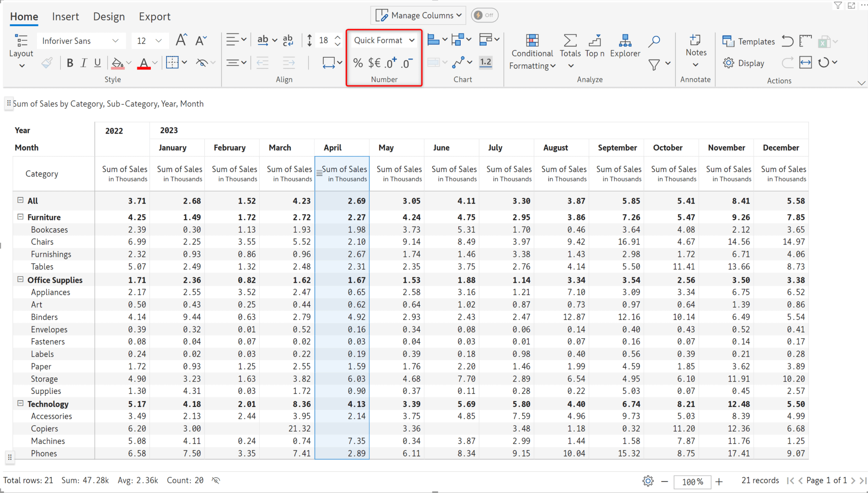This screenshot has width=868, height=493.
Task: Open the Export tab
Action: click(x=155, y=17)
